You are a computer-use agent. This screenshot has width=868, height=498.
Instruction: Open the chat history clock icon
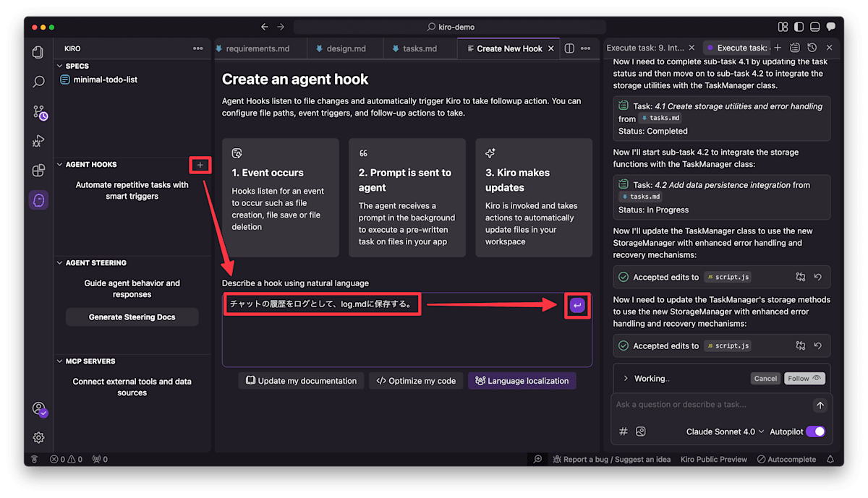812,48
